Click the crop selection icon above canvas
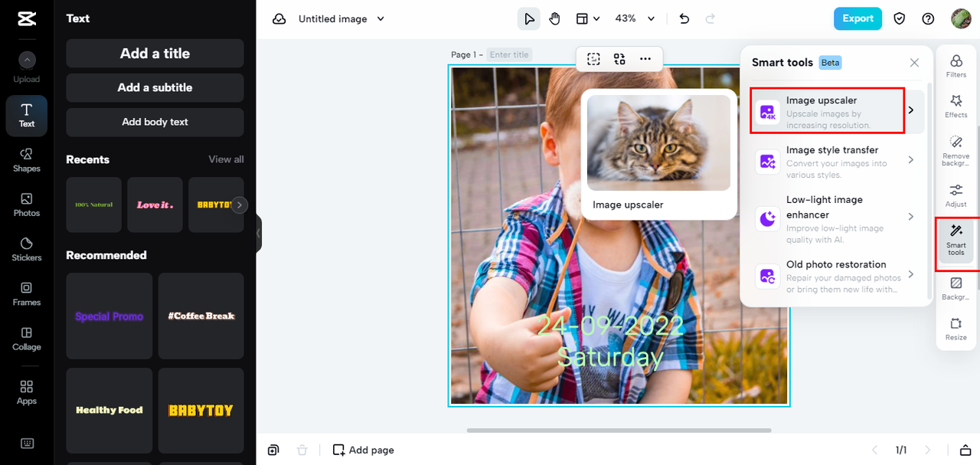 pos(593,59)
